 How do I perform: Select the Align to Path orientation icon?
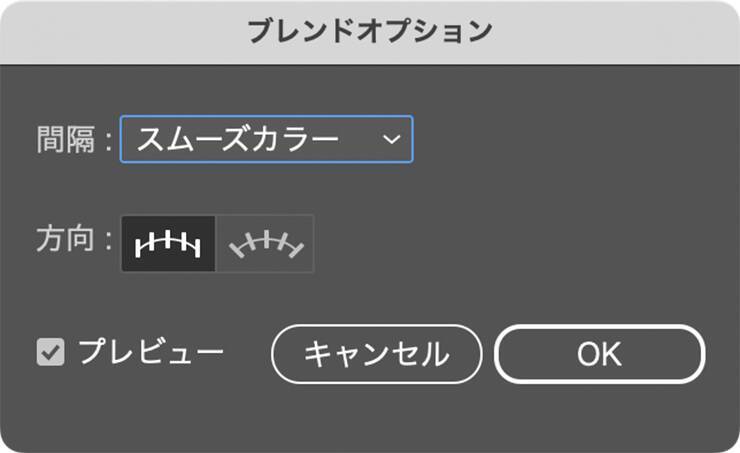[x=266, y=244]
